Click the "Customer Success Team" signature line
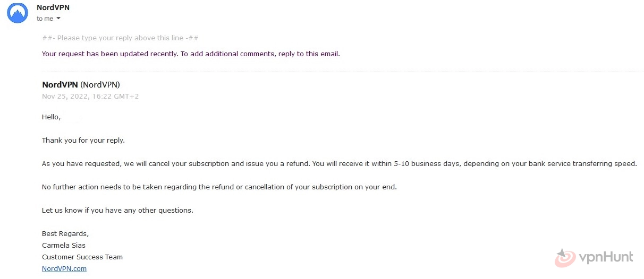The image size is (644, 279). (x=82, y=257)
